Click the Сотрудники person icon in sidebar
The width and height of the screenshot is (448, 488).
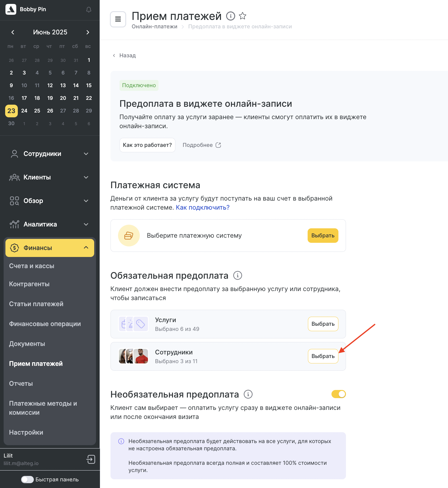(14, 154)
